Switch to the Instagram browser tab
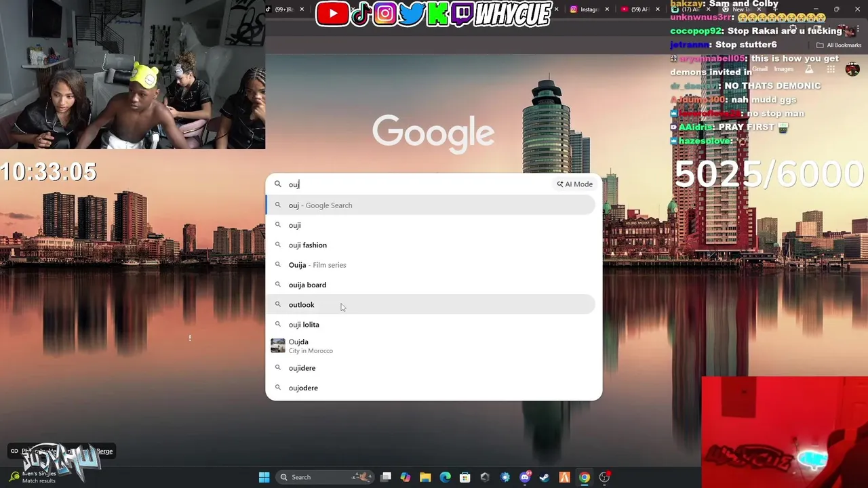868x488 pixels. pyautogui.click(x=589, y=9)
